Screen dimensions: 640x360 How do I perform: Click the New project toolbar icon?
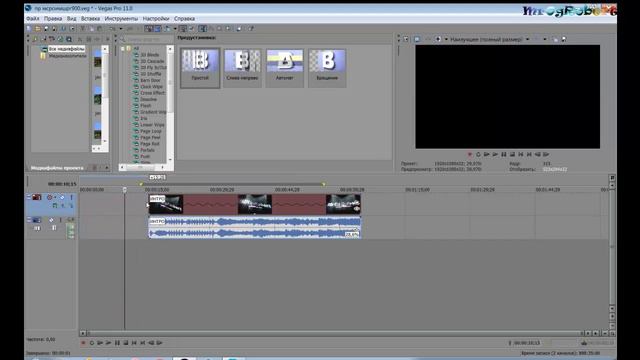(x=29, y=29)
